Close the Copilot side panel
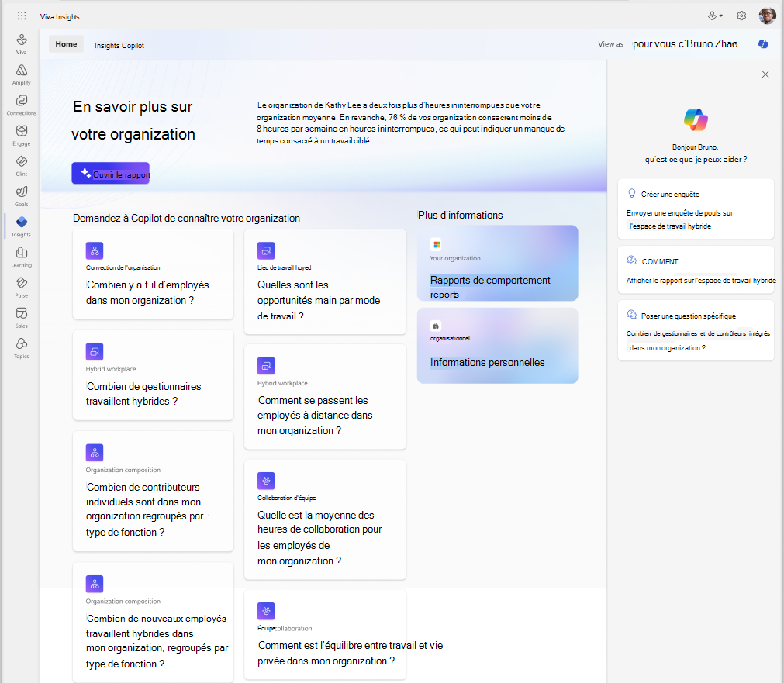 (x=765, y=74)
